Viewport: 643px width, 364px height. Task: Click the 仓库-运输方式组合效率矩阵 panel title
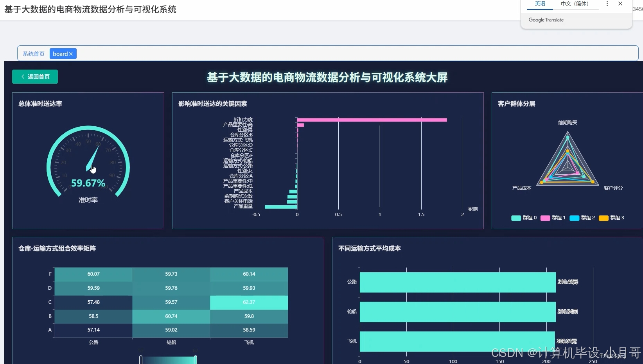tap(57, 248)
